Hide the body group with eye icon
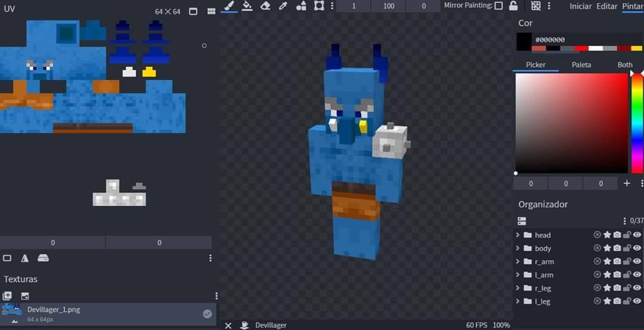 637,248
